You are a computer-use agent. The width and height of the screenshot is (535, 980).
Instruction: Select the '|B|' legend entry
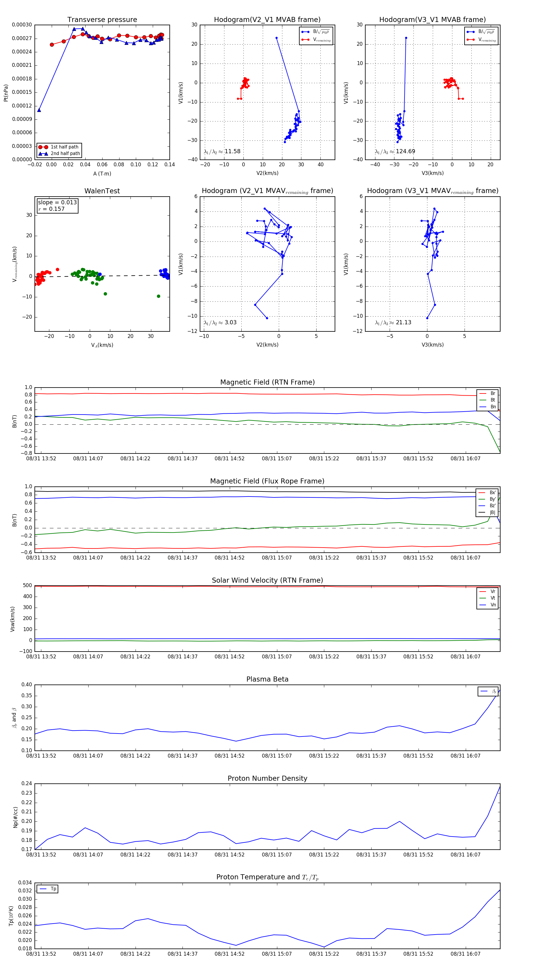tap(487, 513)
